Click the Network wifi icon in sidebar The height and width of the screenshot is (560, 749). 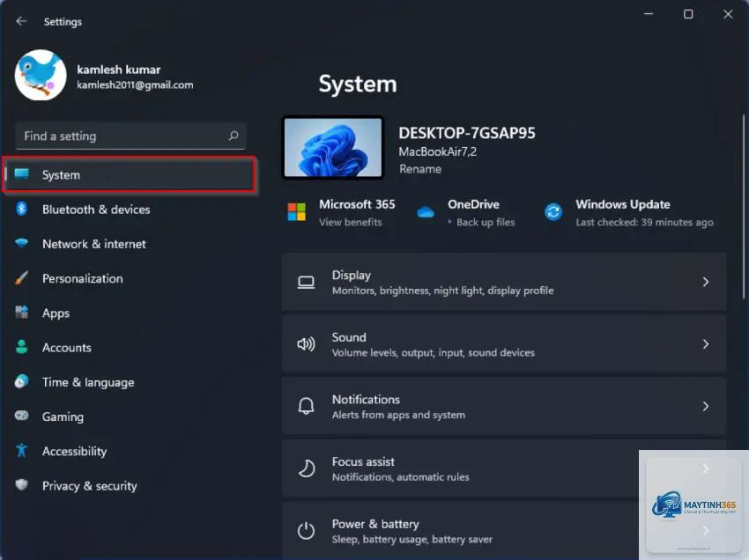coord(21,243)
